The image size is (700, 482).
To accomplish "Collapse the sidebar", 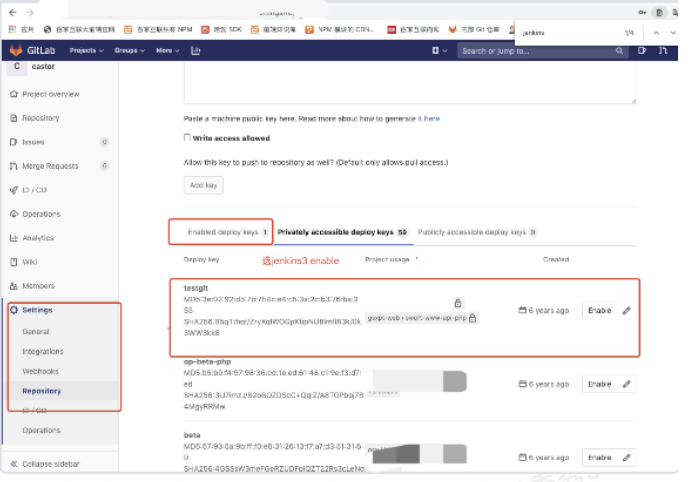I will (45, 464).
